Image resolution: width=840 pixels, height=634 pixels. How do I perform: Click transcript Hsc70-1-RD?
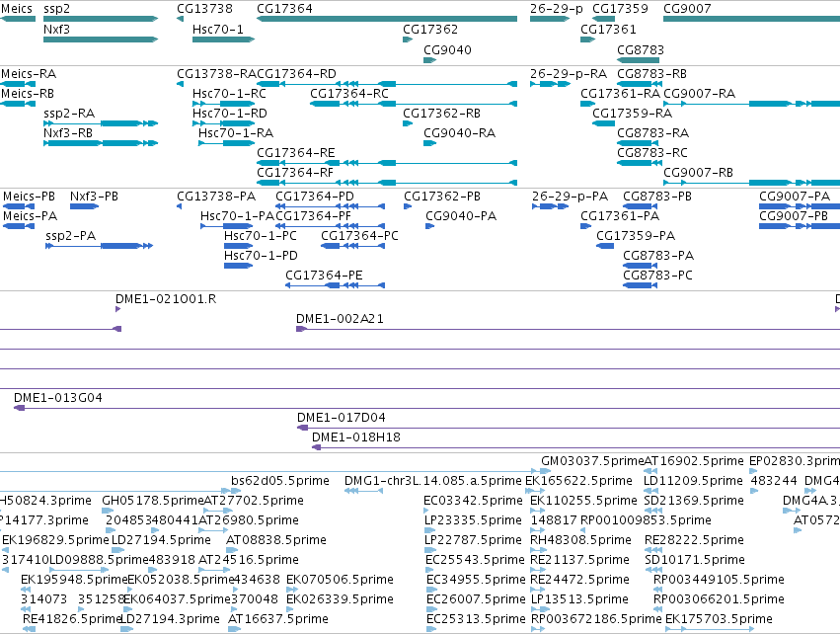(230, 114)
